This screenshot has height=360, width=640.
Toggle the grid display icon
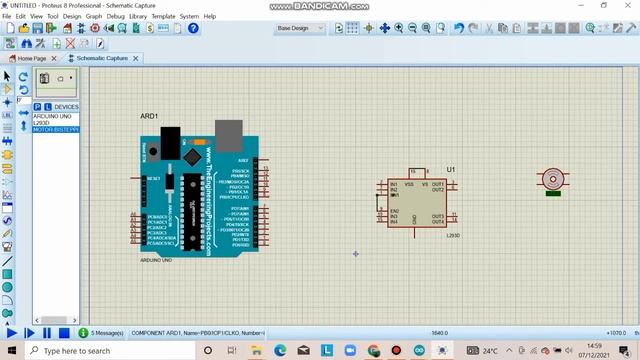(x=352, y=28)
